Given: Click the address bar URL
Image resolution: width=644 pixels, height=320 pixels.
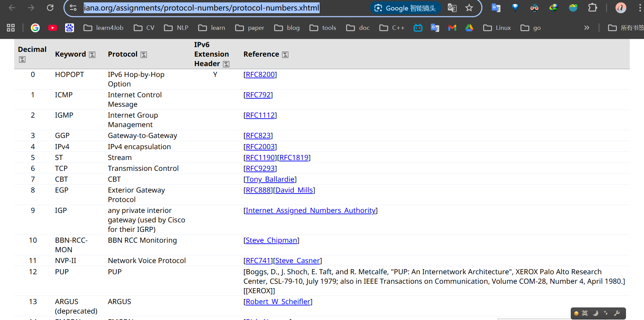Looking at the screenshot, I should [x=201, y=8].
